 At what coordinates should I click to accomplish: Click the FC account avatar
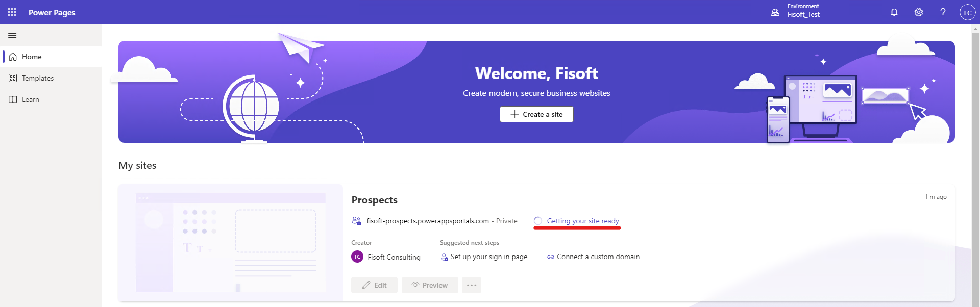click(x=967, y=12)
